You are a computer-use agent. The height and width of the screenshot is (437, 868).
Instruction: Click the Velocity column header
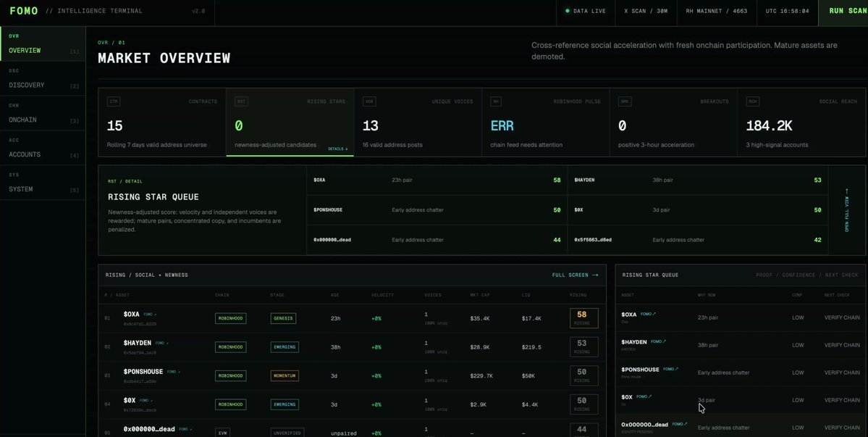(x=382, y=295)
